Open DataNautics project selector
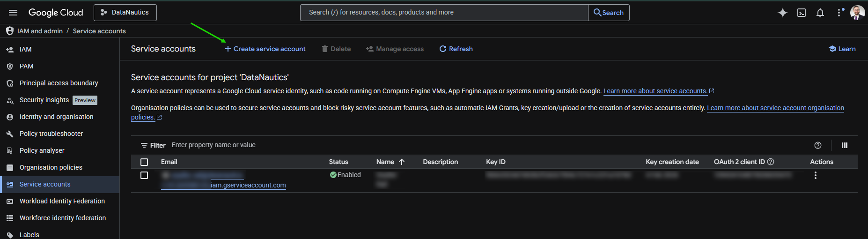The width and height of the screenshot is (868, 239). [x=125, y=13]
